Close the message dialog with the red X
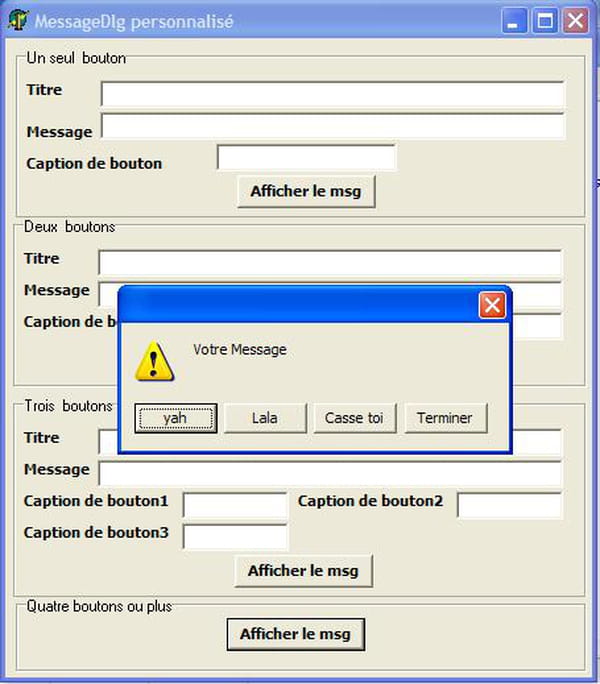 (x=492, y=305)
